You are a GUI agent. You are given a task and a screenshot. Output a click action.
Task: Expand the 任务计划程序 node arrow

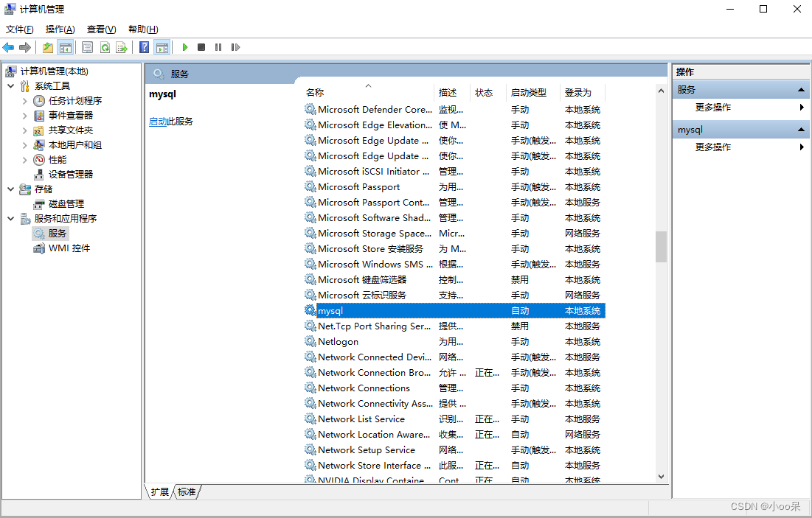[x=25, y=101]
